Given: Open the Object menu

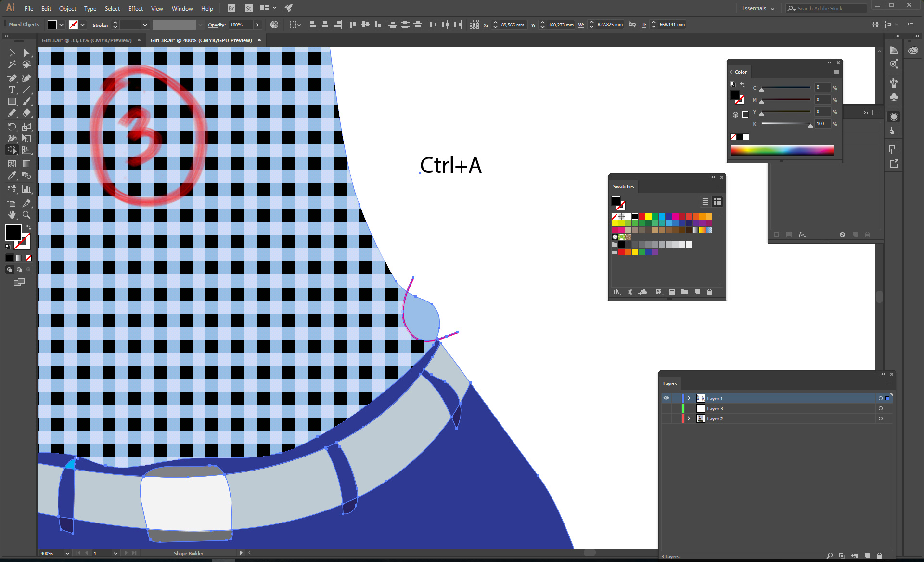Looking at the screenshot, I should [x=67, y=8].
